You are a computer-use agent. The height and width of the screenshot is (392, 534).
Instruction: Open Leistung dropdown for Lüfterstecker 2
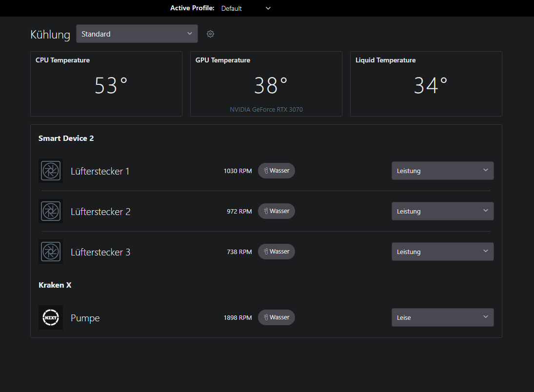click(x=442, y=211)
